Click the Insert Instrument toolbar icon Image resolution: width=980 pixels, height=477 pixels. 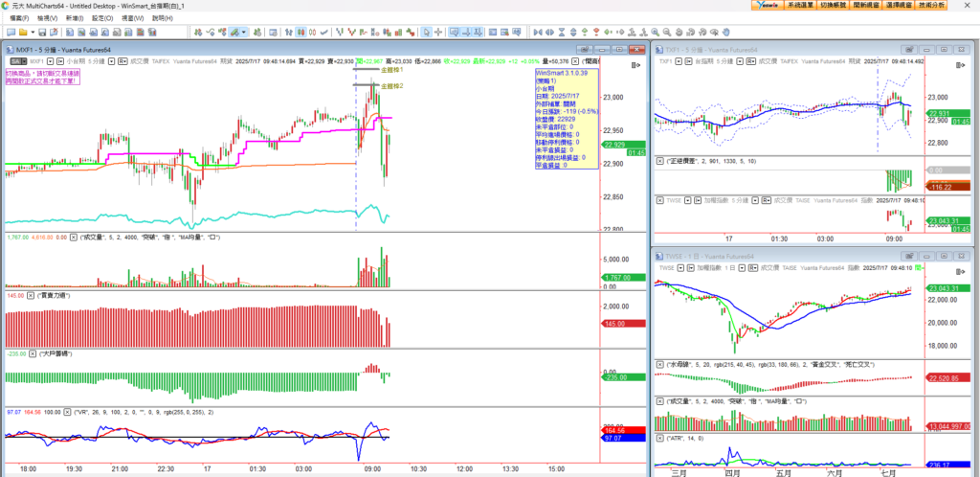[197, 32]
